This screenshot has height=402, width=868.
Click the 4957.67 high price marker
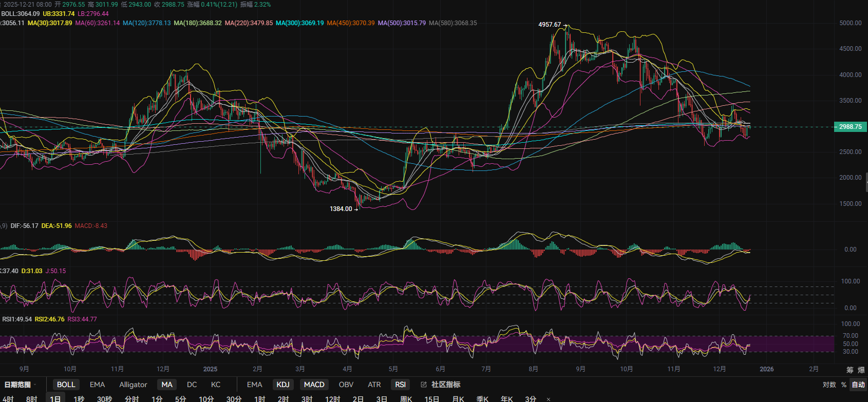[550, 25]
